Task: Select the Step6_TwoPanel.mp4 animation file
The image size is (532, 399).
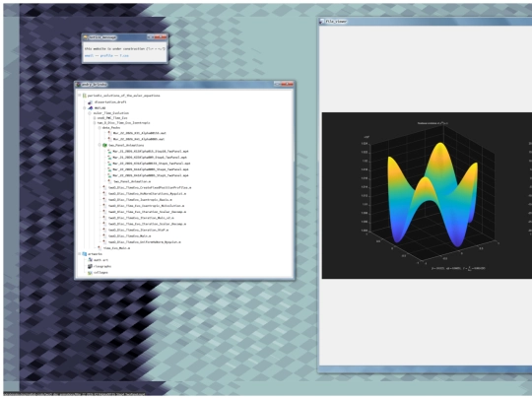Action: click(150, 158)
